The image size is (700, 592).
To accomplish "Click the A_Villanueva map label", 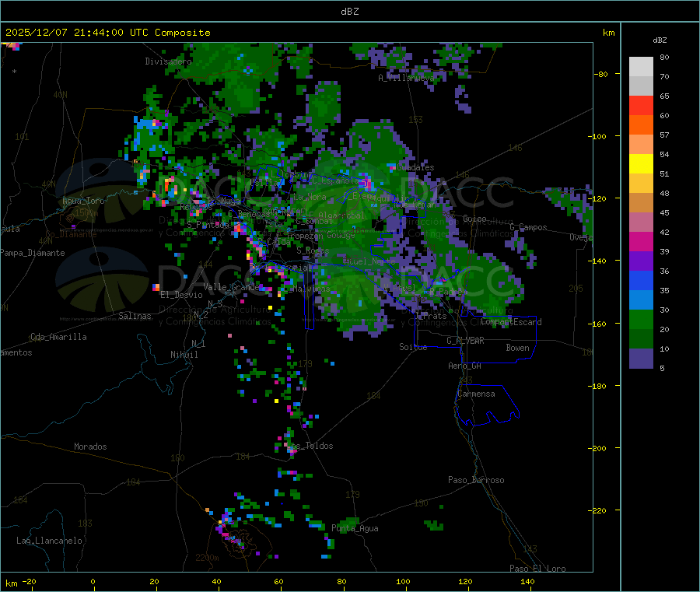I will (x=406, y=78).
